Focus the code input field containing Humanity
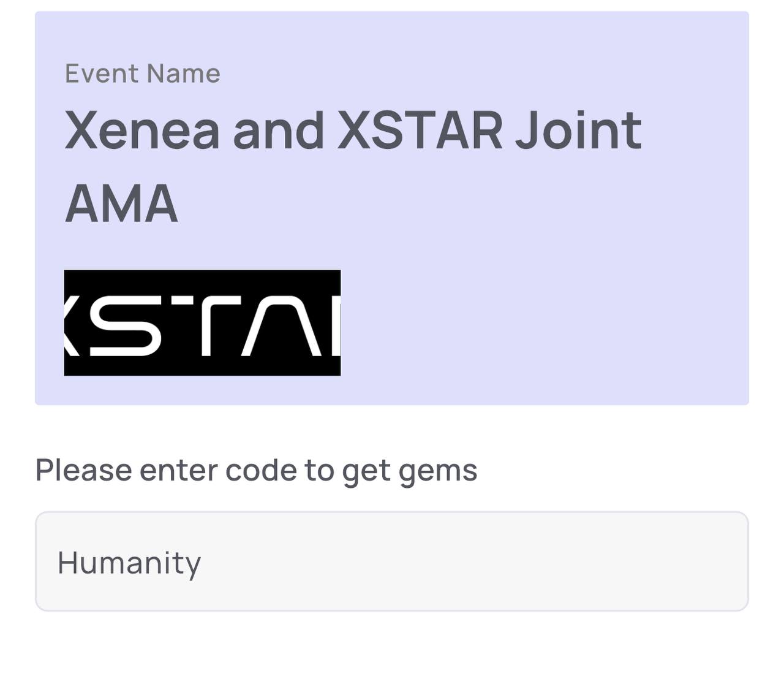This screenshot has height=676, width=784. tap(392, 561)
